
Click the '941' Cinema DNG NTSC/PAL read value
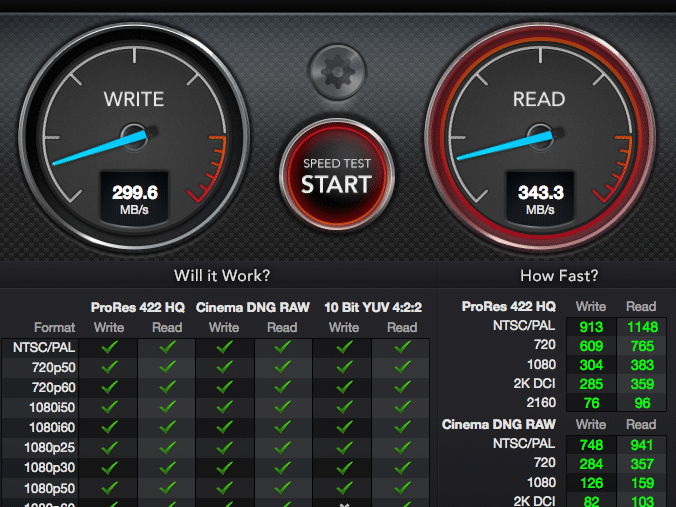pyautogui.click(x=642, y=445)
